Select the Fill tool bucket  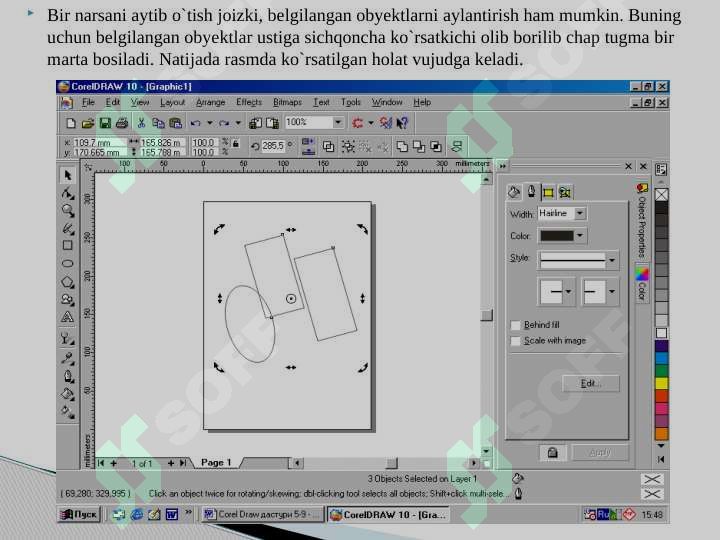(68, 394)
